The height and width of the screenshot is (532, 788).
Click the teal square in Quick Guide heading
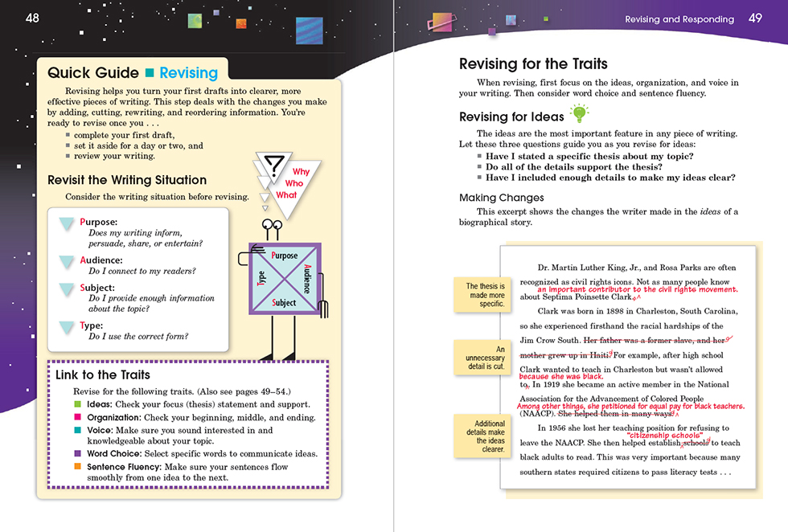[150, 74]
